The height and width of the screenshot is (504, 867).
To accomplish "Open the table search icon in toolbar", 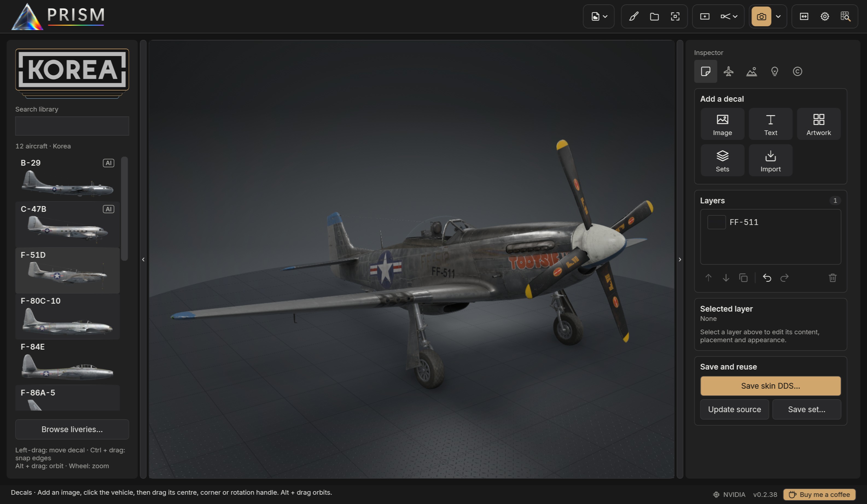I will (845, 16).
